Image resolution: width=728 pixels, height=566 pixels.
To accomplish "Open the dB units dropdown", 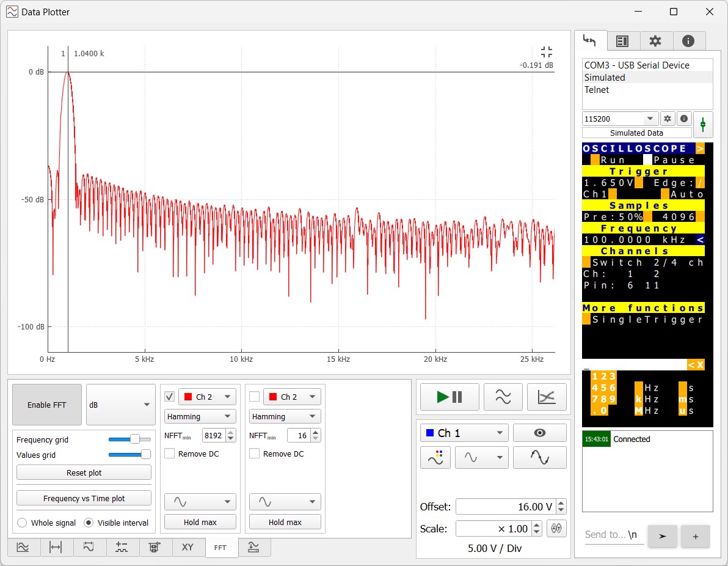I will (120, 405).
